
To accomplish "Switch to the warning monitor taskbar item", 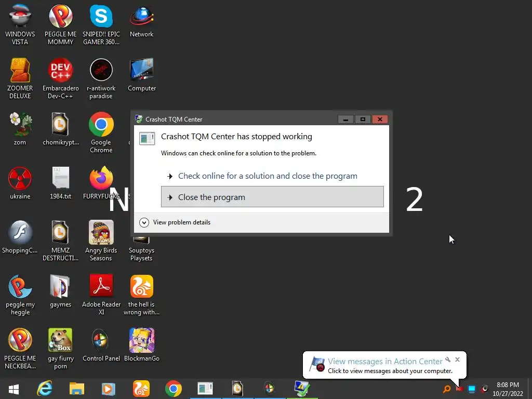I will tap(302, 389).
